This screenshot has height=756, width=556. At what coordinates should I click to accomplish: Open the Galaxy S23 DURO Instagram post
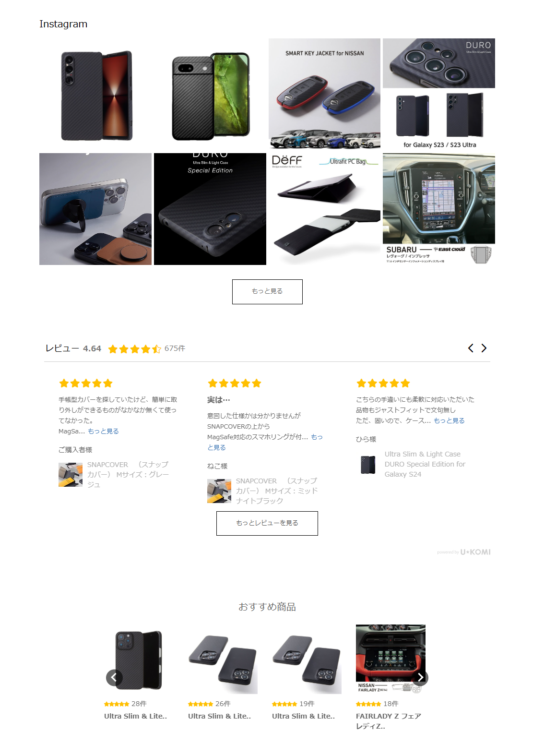439,95
